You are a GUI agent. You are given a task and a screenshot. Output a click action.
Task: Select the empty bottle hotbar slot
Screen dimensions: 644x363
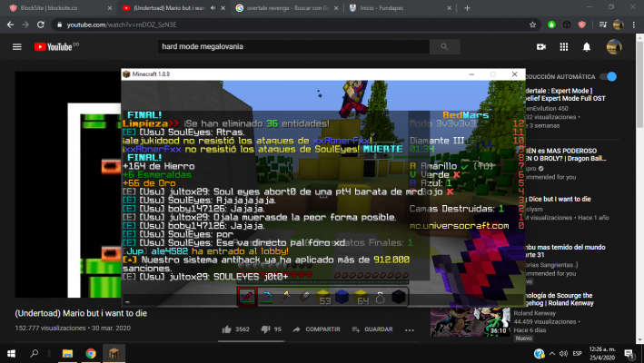(380, 297)
